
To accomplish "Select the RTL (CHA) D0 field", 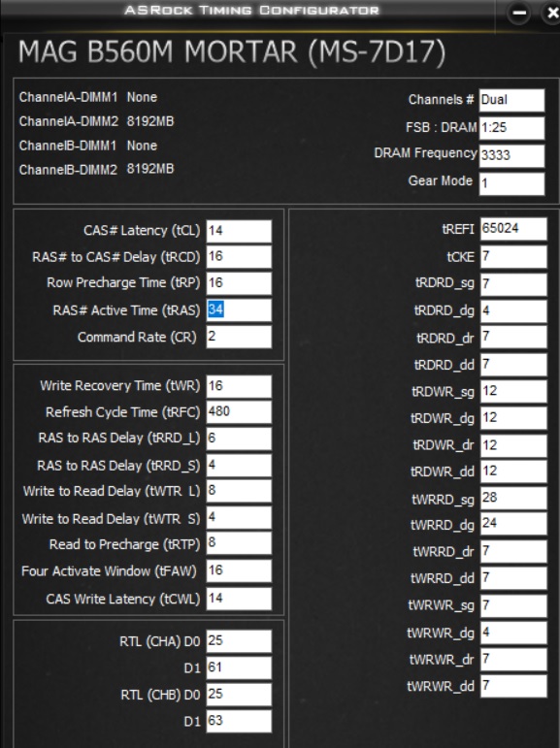I will (239, 641).
